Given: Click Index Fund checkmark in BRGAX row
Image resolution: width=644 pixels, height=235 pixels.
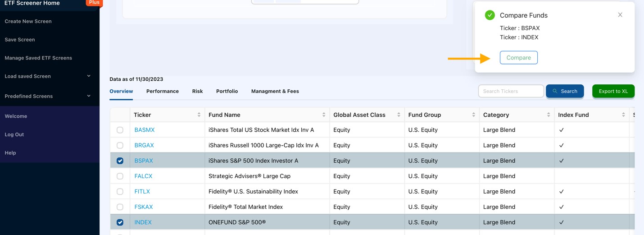Looking at the screenshot, I should (561, 145).
